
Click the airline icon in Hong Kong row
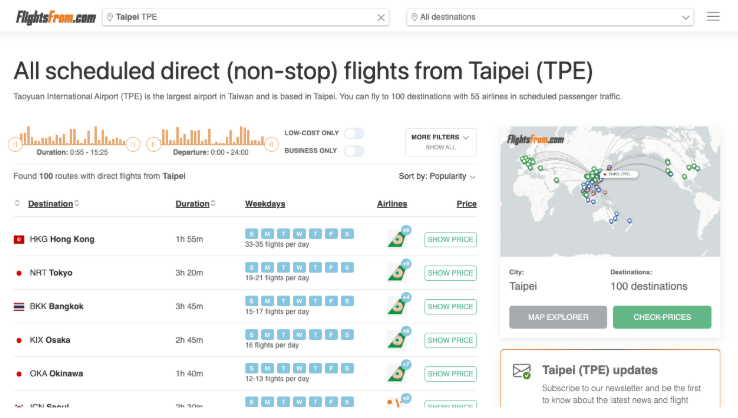397,238
